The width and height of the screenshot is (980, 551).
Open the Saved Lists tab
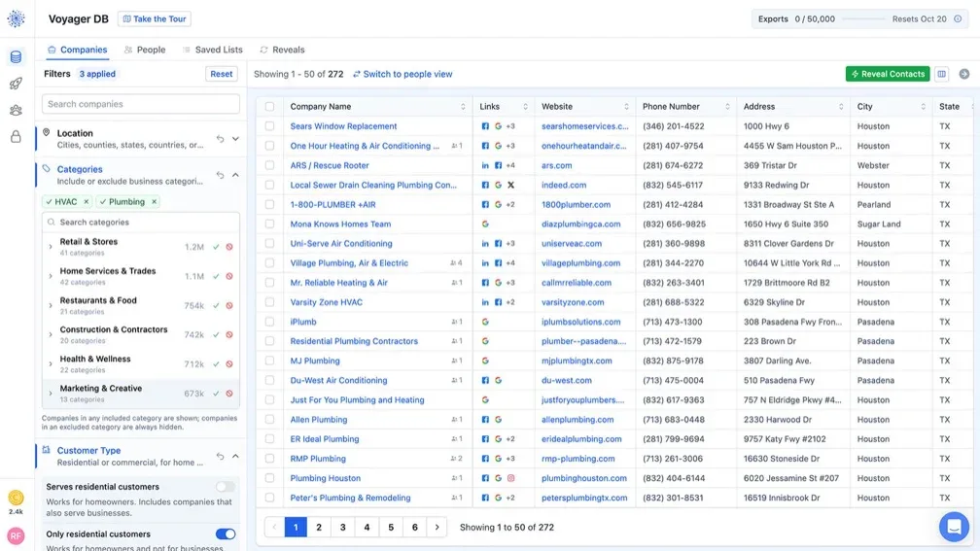[x=213, y=50]
